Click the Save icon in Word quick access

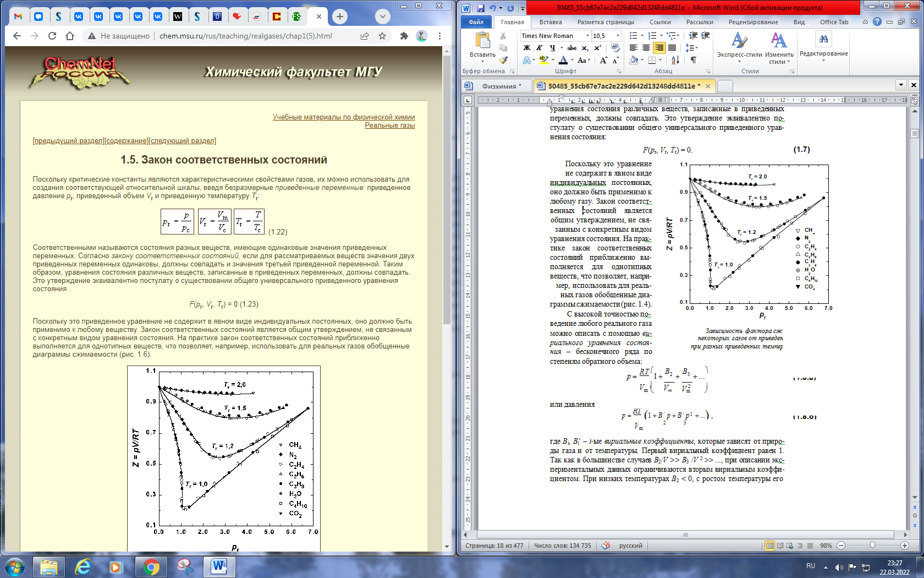click(x=481, y=8)
